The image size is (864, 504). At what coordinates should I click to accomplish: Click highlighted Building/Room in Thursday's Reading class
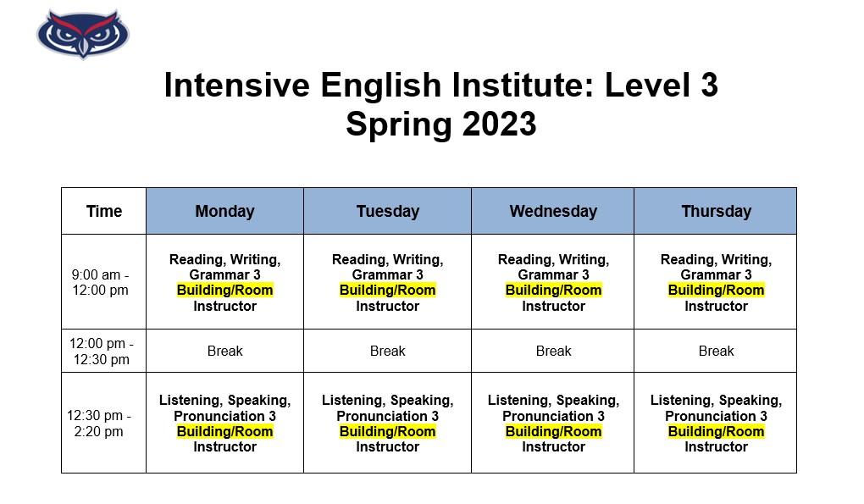point(716,291)
